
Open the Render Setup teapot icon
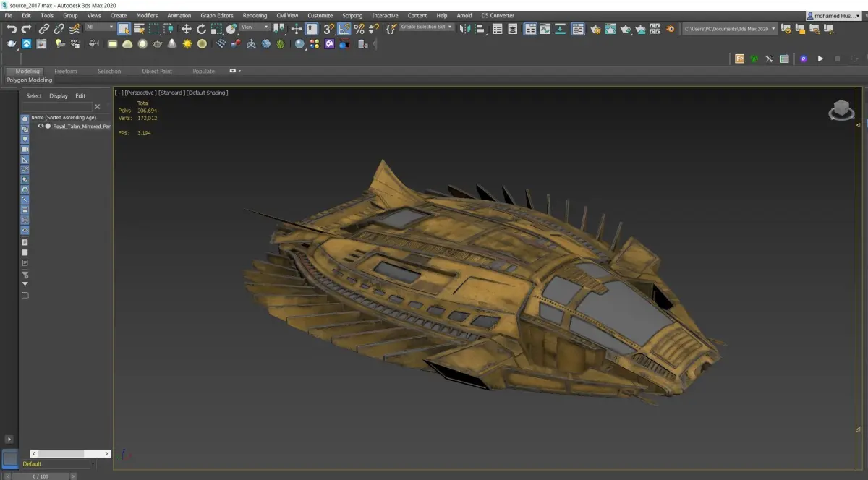(x=595, y=29)
